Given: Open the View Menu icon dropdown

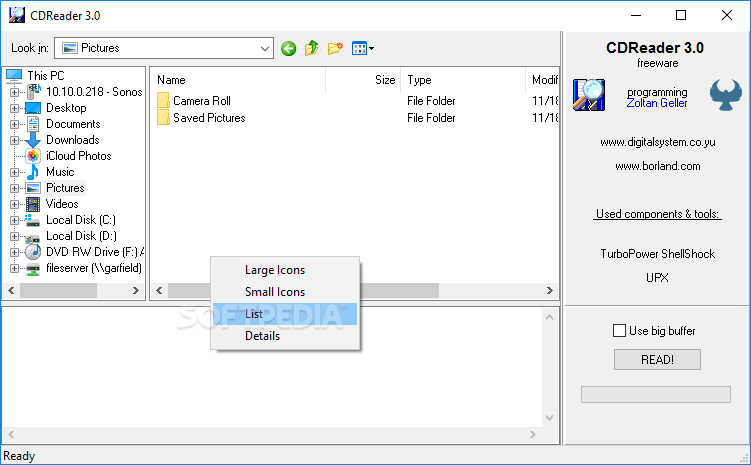Looking at the screenshot, I should [363, 48].
